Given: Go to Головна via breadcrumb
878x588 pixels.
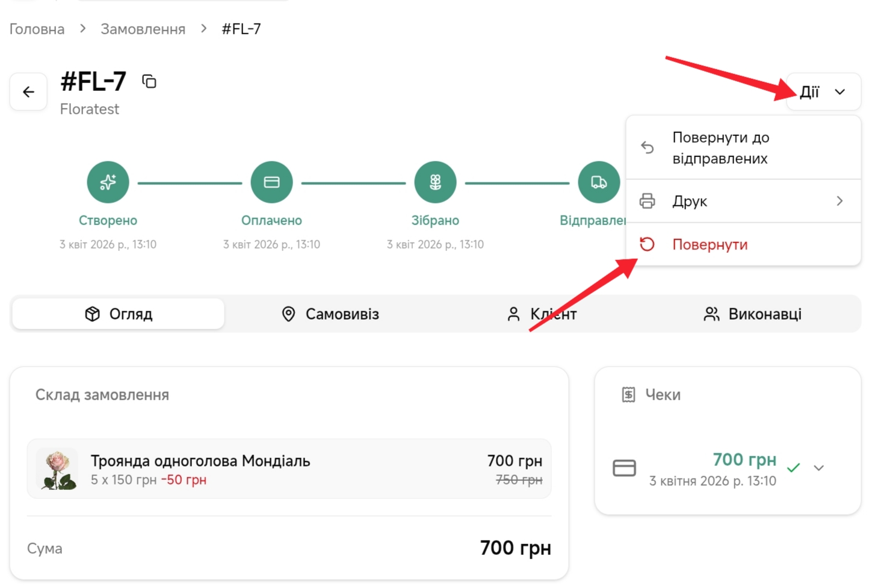Looking at the screenshot, I should click(x=37, y=29).
